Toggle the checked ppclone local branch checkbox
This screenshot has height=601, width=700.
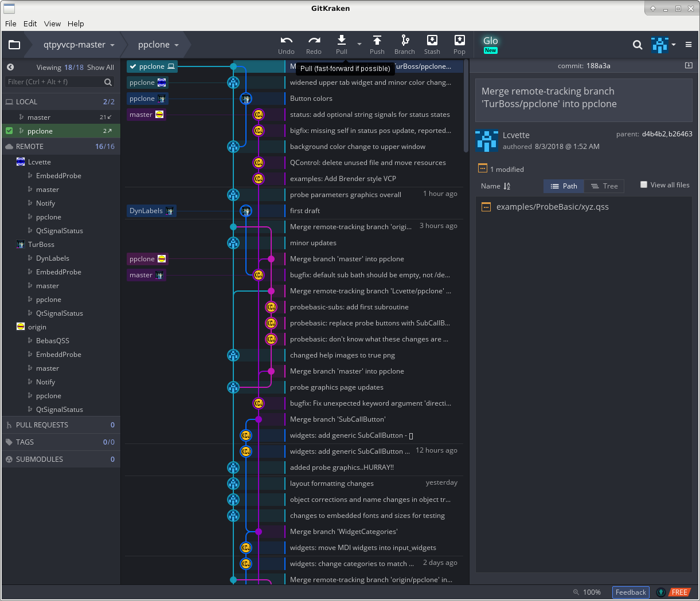(9, 131)
